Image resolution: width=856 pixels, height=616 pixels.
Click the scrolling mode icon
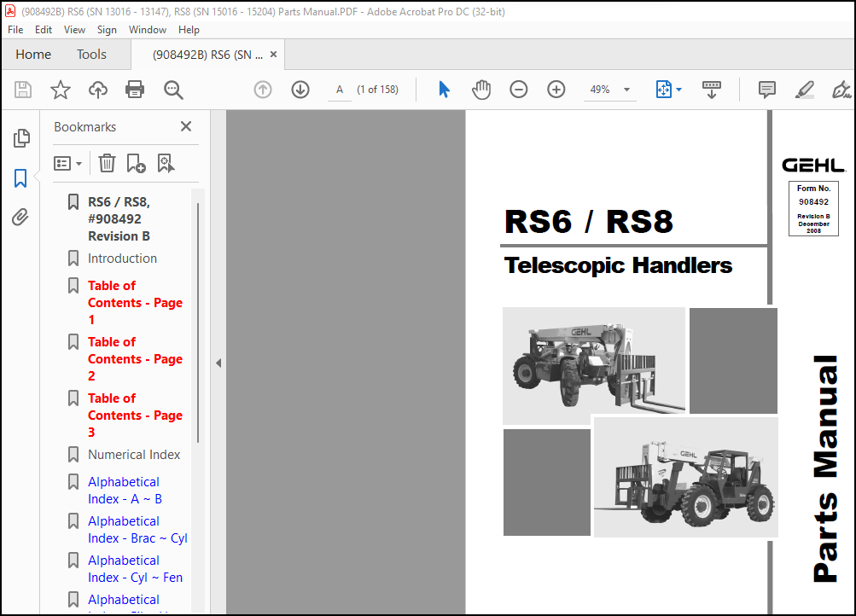[x=711, y=90]
